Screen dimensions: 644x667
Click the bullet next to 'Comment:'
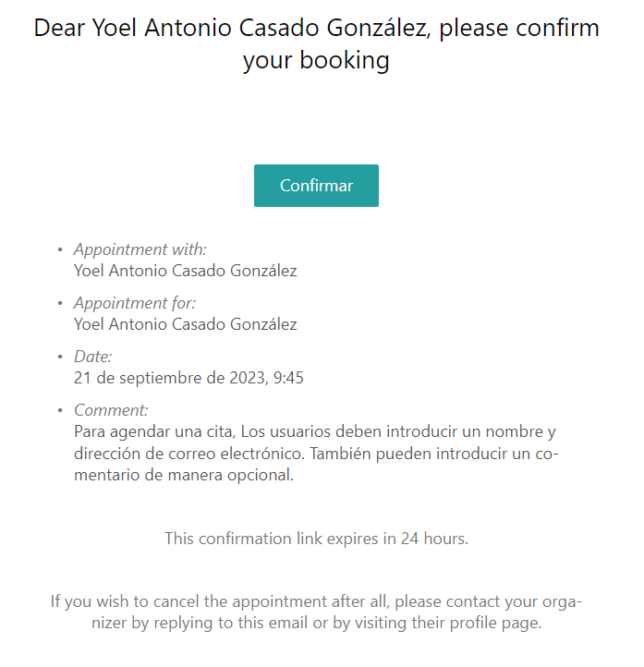pos(60,410)
